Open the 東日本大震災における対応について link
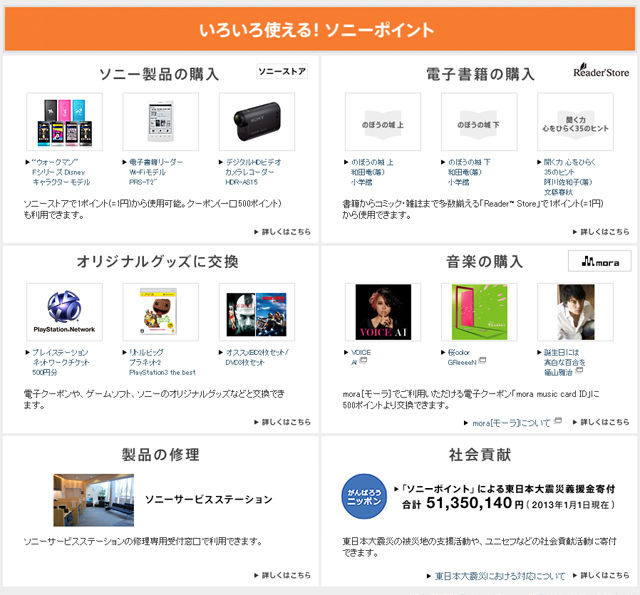Screen dimensions: 640x595 point(500,576)
